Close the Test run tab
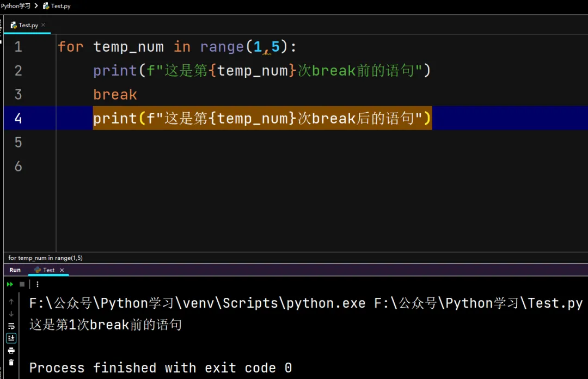 [62, 270]
